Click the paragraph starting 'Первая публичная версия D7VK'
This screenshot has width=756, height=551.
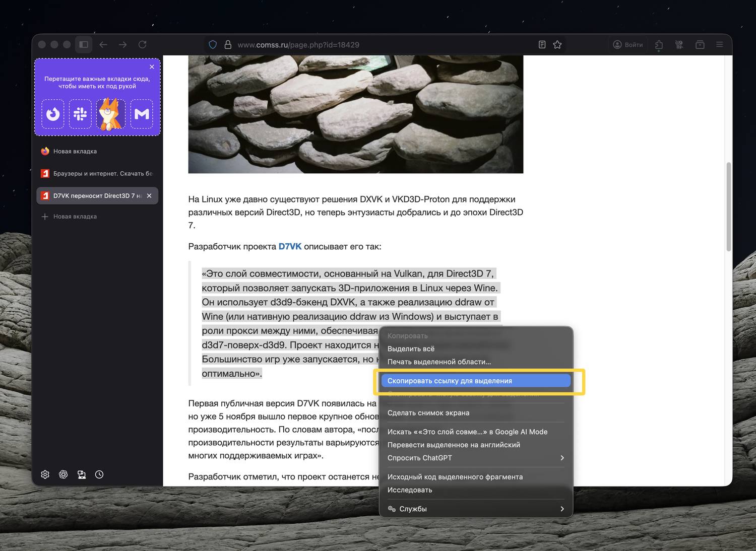[x=283, y=430]
